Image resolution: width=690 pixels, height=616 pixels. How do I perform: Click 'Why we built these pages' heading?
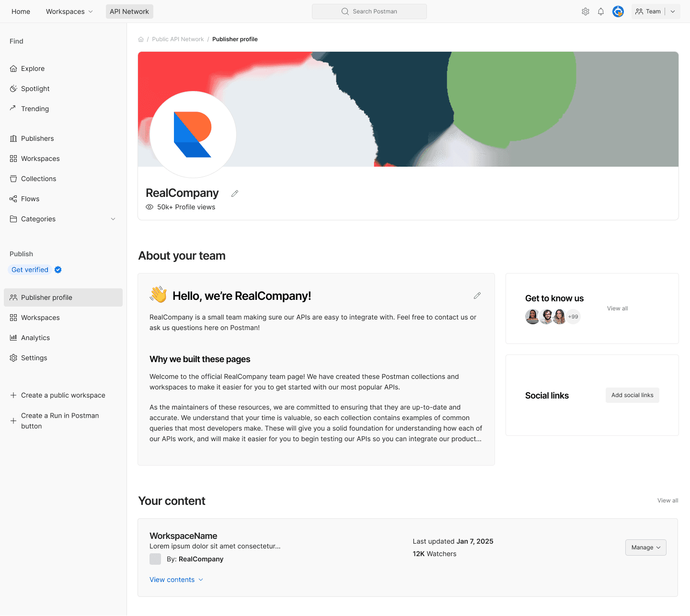(200, 359)
